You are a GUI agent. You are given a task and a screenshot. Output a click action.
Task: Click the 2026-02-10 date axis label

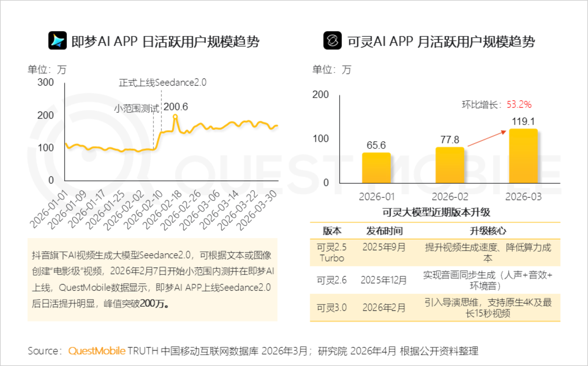coord(144,209)
